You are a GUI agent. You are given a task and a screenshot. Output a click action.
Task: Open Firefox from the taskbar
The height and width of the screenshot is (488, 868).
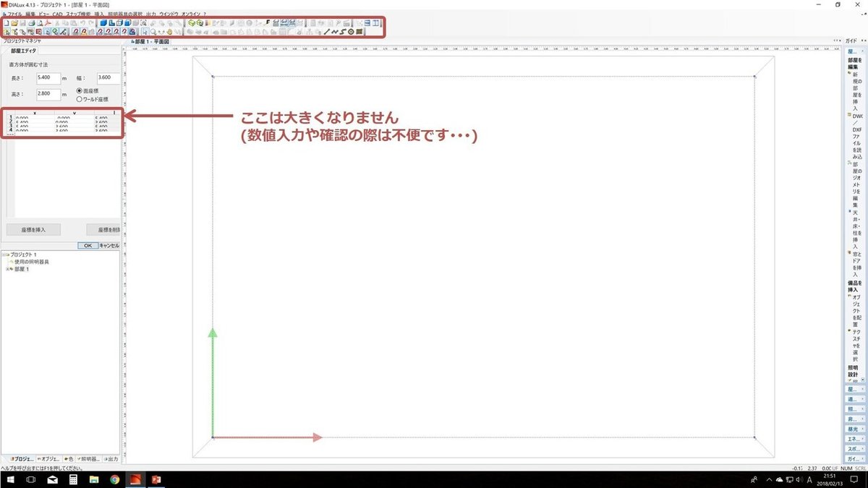tap(115, 478)
